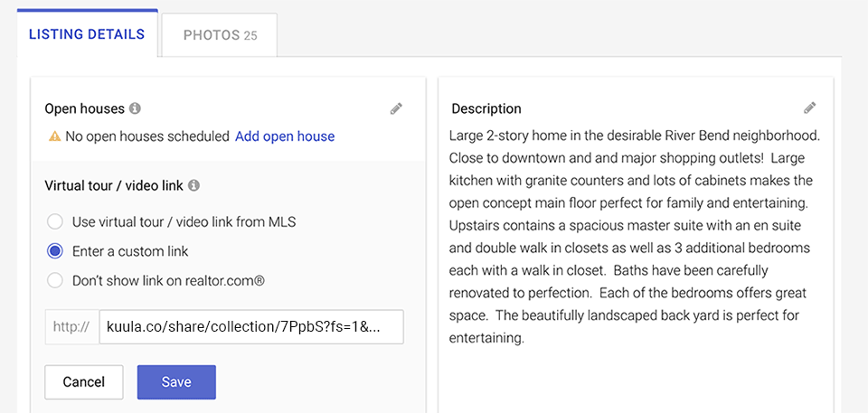The width and height of the screenshot is (868, 413).
Task: Focus the kuula.co custom link field
Action: pyautogui.click(x=251, y=326)
